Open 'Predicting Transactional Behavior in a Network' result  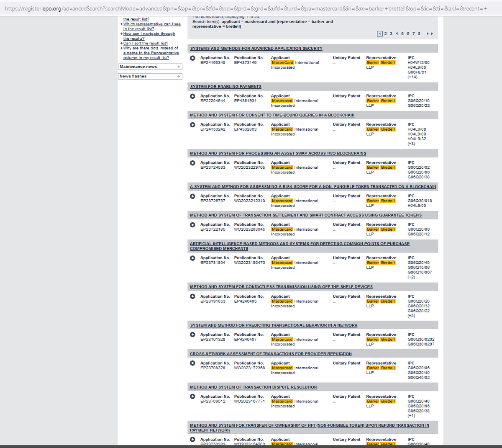click(274, 325)
